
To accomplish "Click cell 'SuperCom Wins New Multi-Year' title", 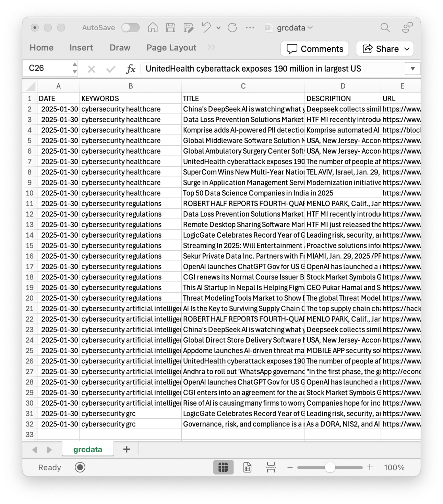I will [243, 172].
